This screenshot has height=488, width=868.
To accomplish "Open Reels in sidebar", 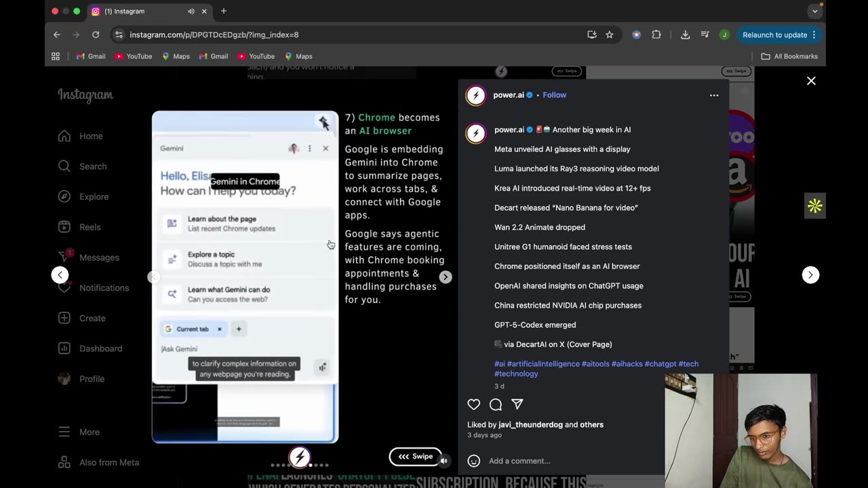I will (x=79, y=227).
